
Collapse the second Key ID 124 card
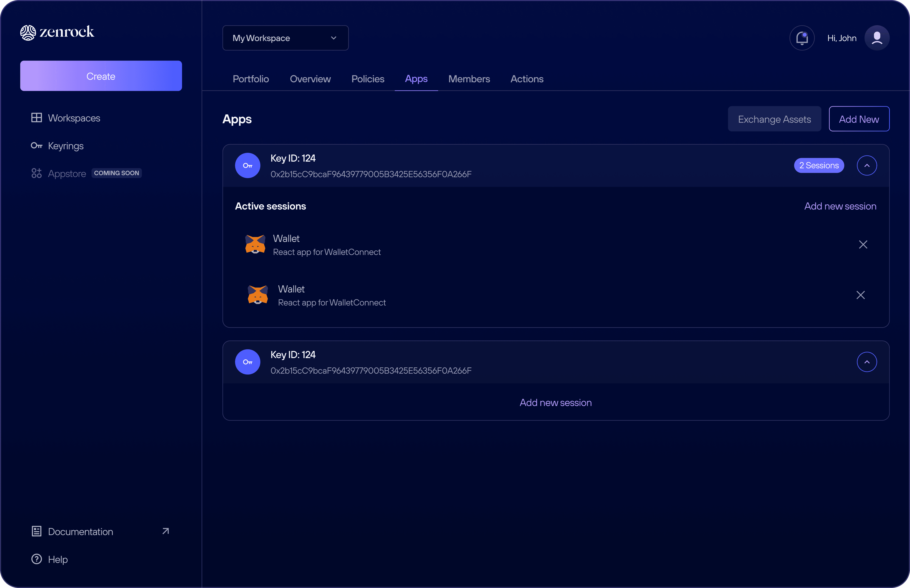[x=867, y=362]
